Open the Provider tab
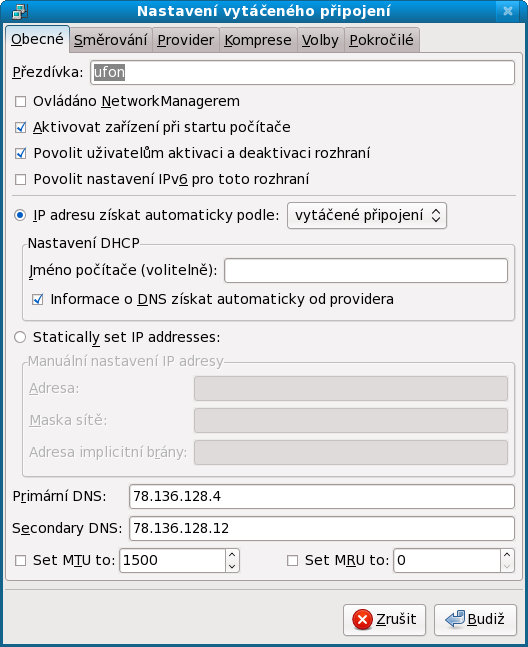528x647 pixels. click(x=186, y=40)
